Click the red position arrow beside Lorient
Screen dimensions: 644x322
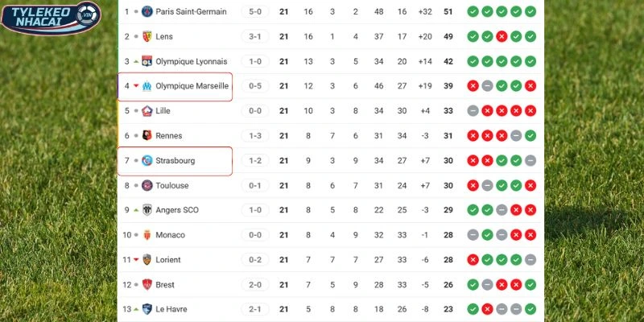[136, 260]
